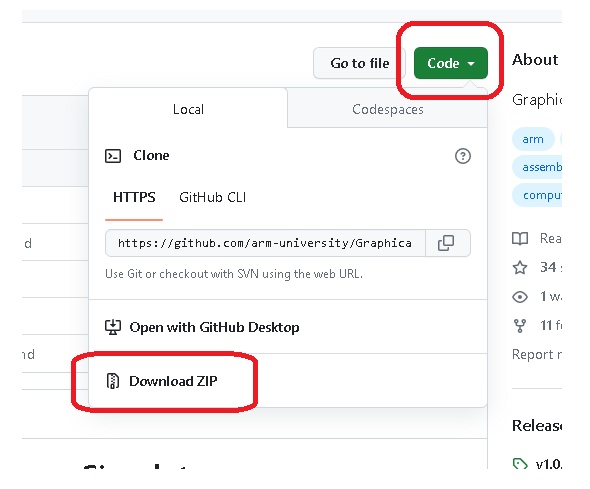Screen dimensions: 590x489
Task: Open with GitHub Desktop link
Action: (x=214, y=327)
